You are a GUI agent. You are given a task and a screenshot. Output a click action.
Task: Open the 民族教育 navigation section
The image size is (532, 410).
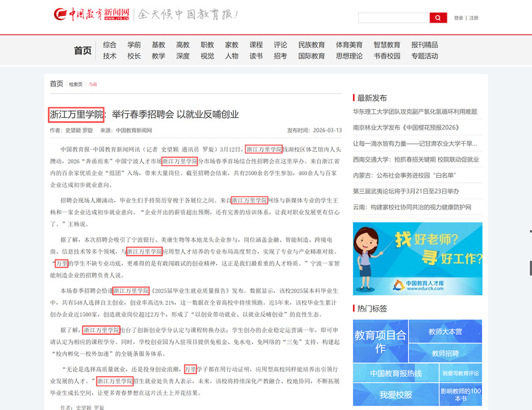click(311, 45)
